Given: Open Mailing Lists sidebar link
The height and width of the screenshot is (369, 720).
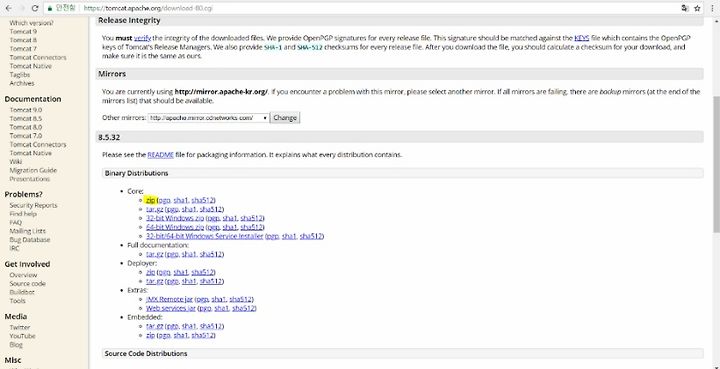Looking at the screenshot, I should (x=28, y=231).
